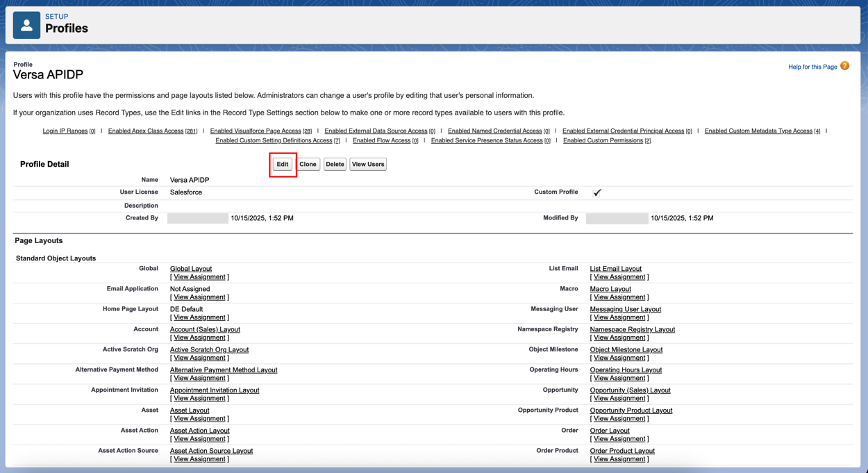Click the Profiles setup icon
Viewport: 868px width, 473px height.
[x=26, y=26]
